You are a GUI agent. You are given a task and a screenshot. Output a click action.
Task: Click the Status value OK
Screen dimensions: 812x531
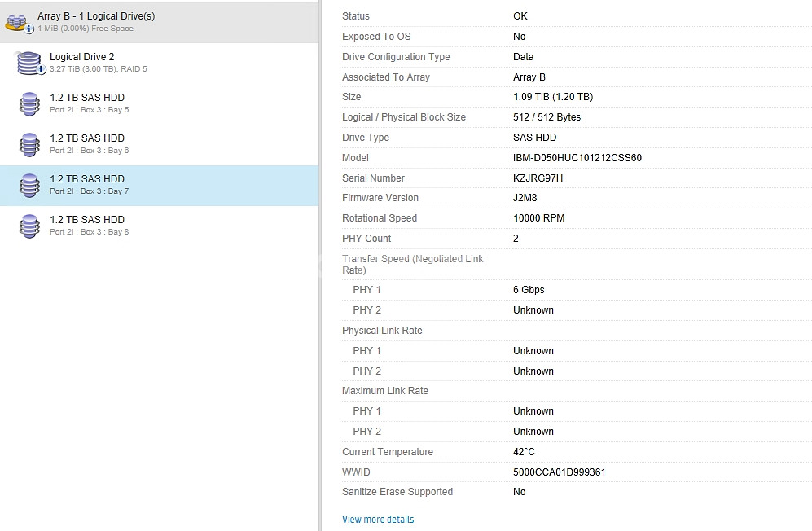point(520,16)
